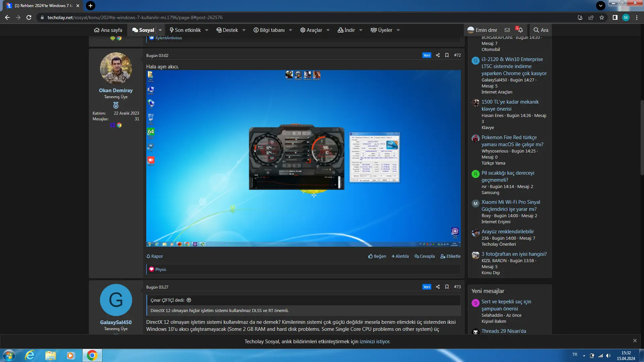Expand the Destek dropdown arrow
Image resolution: width=644 pixels, height=362 pixels.
[x=244, y=30]
